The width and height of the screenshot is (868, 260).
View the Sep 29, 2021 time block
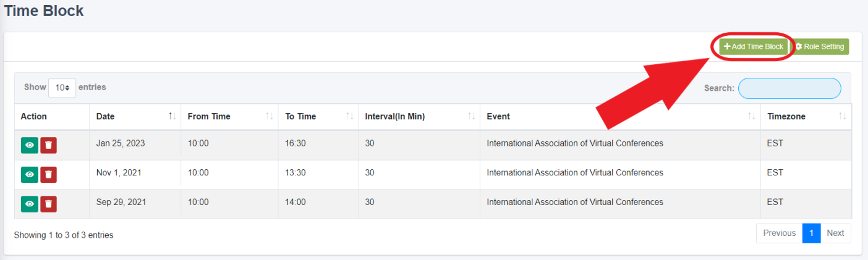point(29,203)
